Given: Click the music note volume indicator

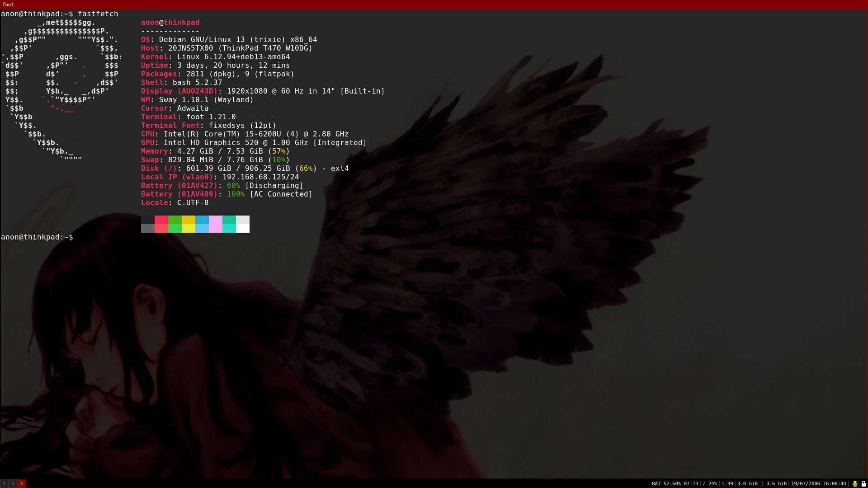Looking at the screenshot, I should [710, 483].
